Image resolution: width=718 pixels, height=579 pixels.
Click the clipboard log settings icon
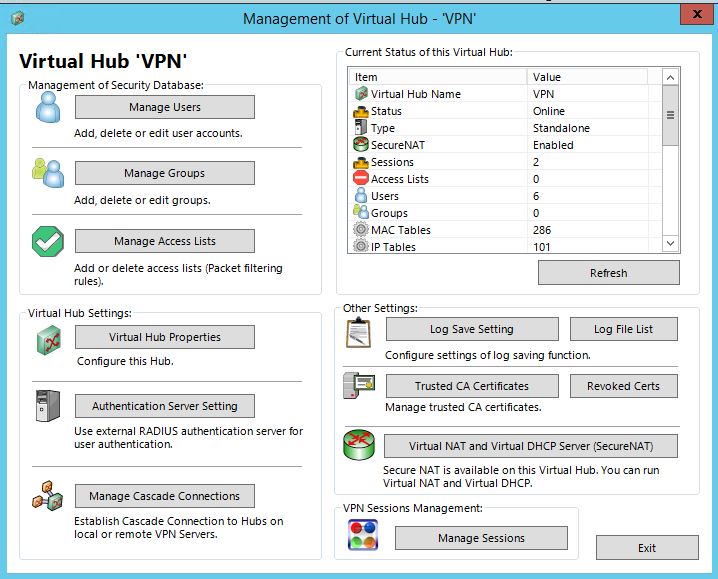point(358,332)
